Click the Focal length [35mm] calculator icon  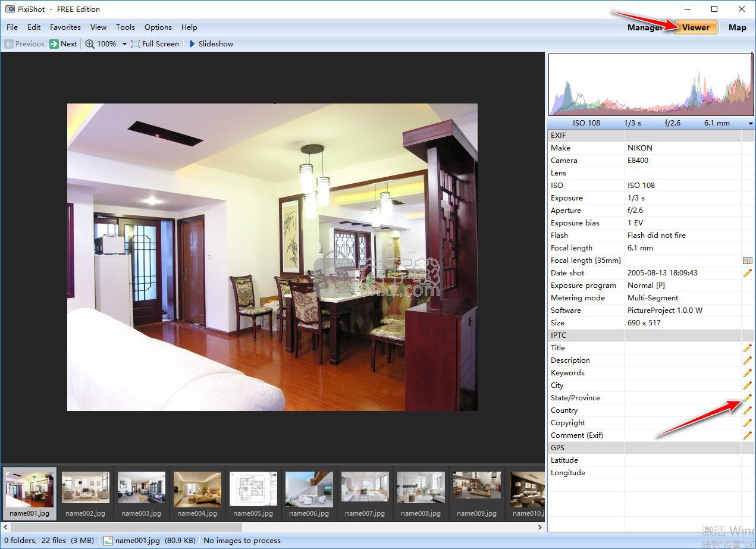tap(748, 261)
